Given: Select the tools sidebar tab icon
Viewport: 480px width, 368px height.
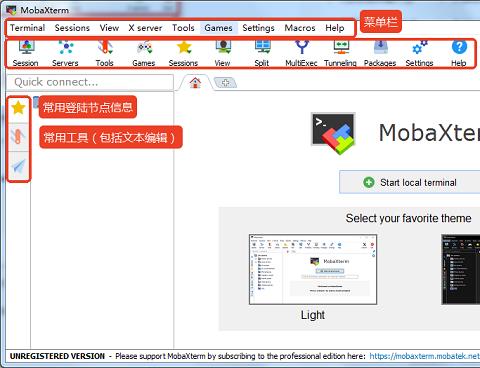Looking at the screenshot, I should [18, 137].
